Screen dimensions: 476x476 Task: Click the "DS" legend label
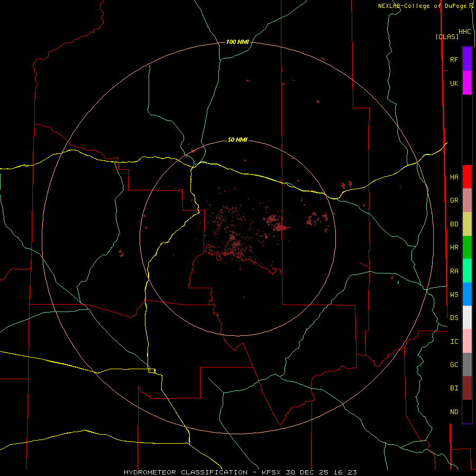pyautogui.click(x=454, y=318)
